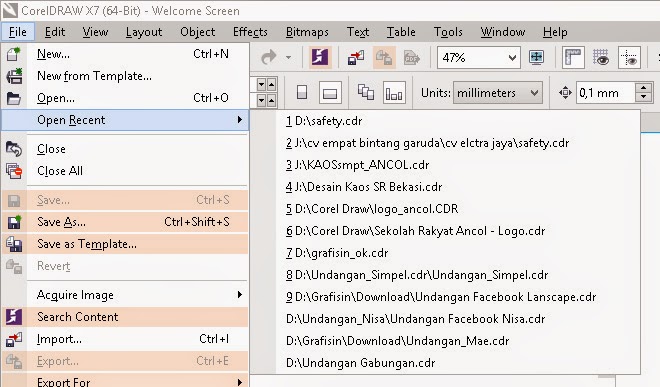Open the Object menu

tap(197, 32)
